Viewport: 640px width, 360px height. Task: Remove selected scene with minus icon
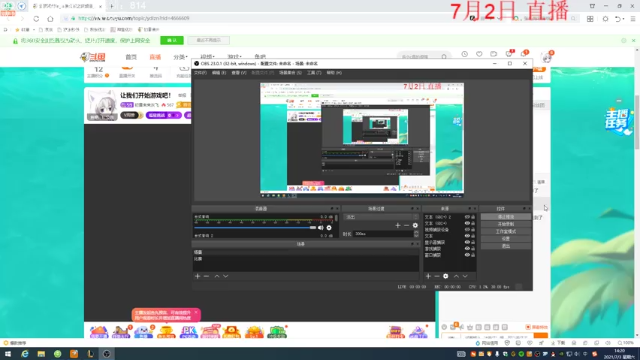(x=206, y=276)
